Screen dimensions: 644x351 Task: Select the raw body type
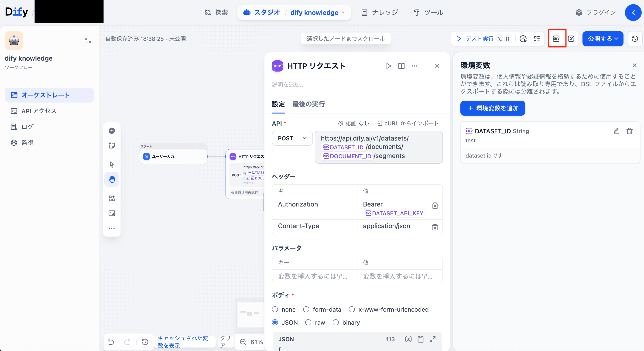click(308, 323)
